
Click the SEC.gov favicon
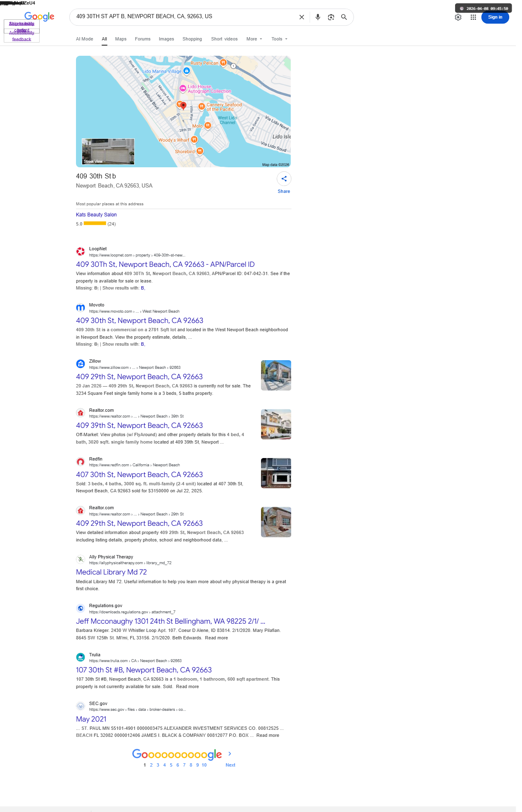[81, 706]
